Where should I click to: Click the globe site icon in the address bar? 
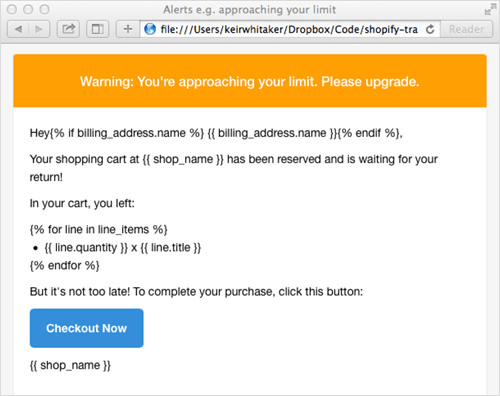click(x=150, y=29)
